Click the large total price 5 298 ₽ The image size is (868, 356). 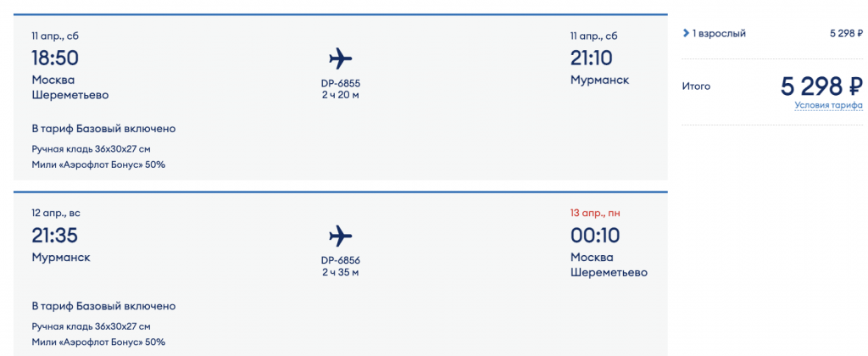pyautogui.click(x=821, y=86)
